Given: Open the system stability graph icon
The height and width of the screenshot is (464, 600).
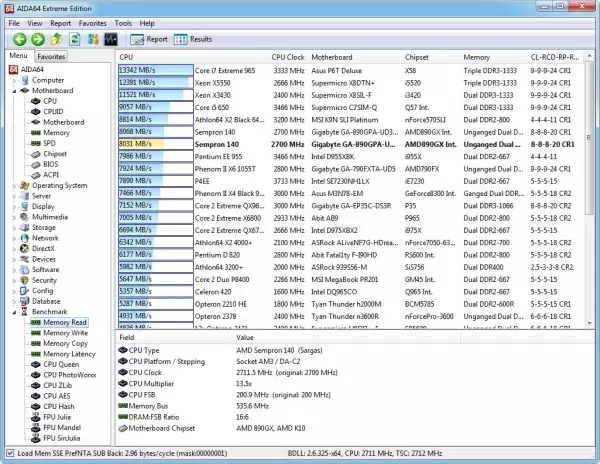Looking at the screenshot, I should point(111,39).
